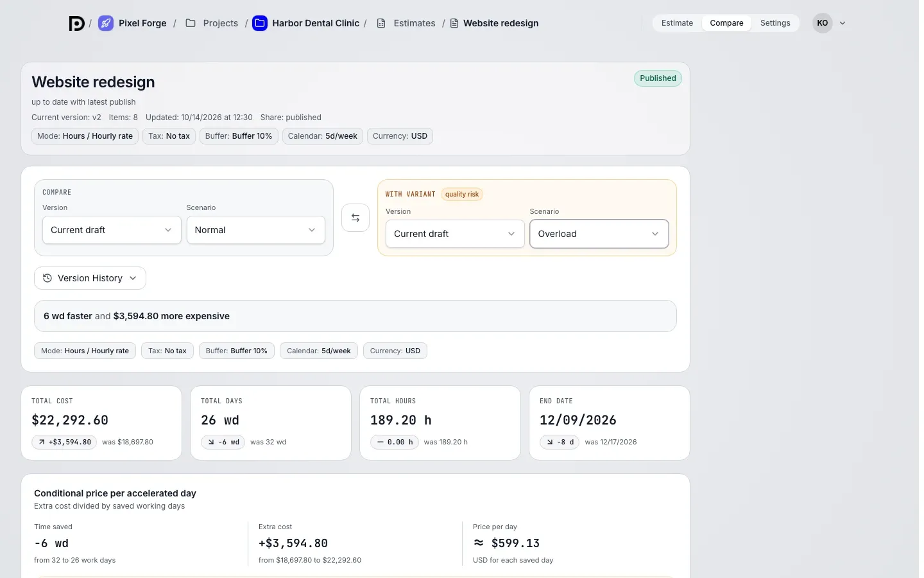Go to Pixel Forge workspace link
This screenshot has width=924, height=578.
[x=142, y=23]
